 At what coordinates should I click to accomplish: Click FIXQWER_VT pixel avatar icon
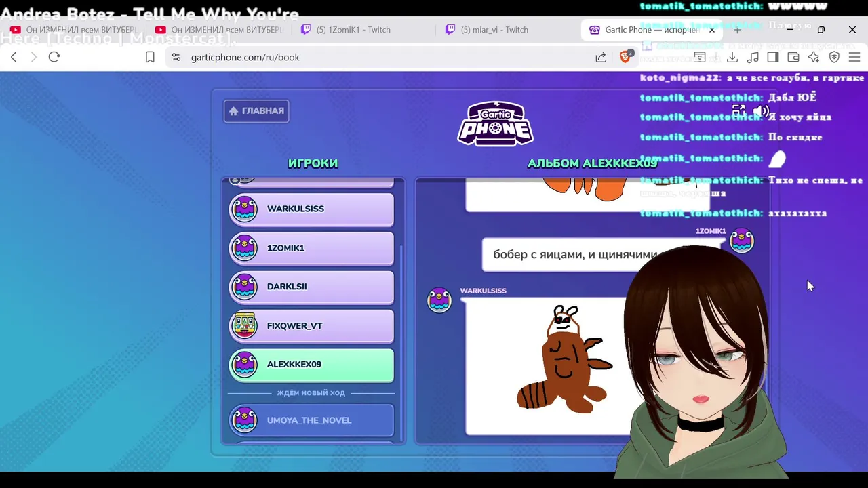(244, 326)
